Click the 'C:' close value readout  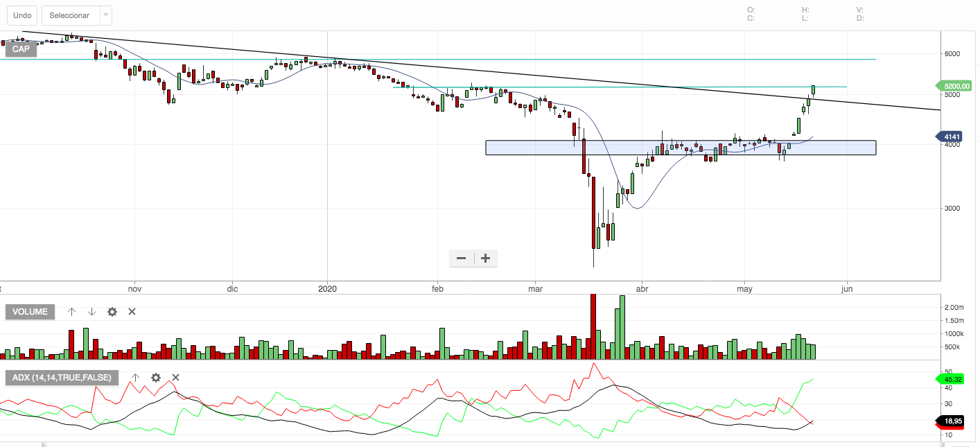click(x=751, y=18)
